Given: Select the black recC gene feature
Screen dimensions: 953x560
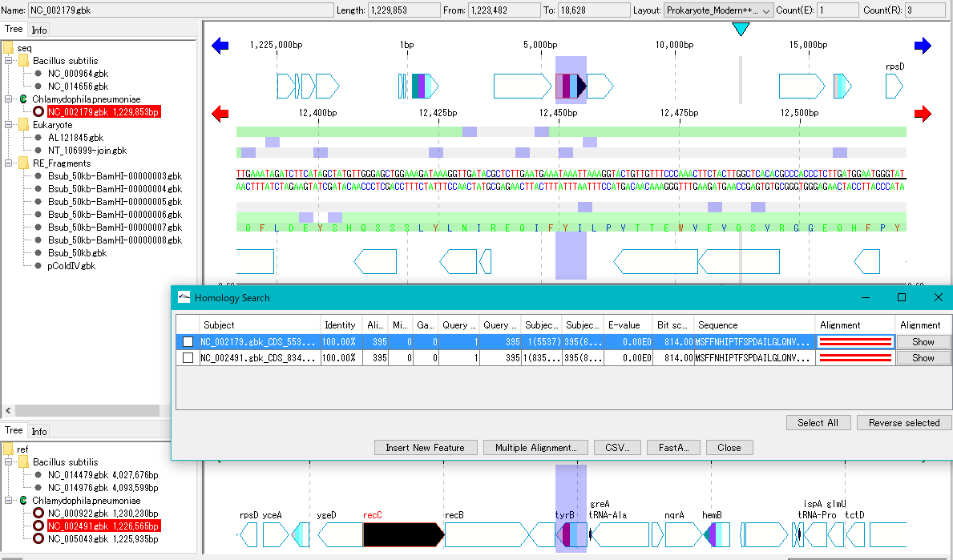Looking at the screenshot, I should 404,534.
